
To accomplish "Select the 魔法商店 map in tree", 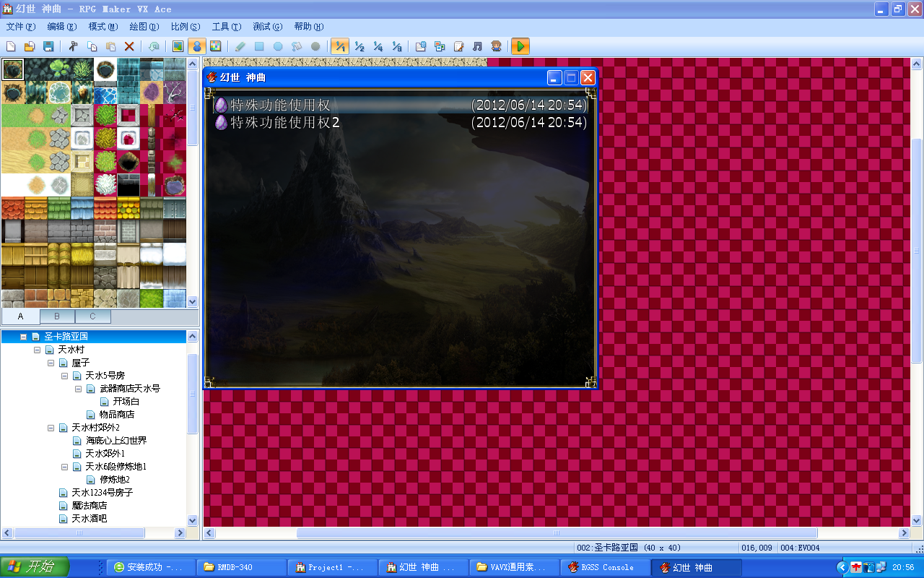I will click(x=90, y=506).
